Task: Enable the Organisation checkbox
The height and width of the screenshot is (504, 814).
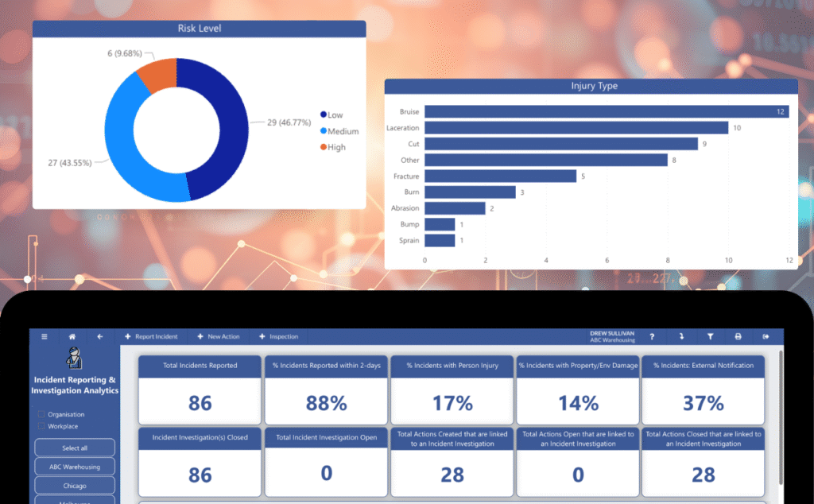Action: (41, 414)
